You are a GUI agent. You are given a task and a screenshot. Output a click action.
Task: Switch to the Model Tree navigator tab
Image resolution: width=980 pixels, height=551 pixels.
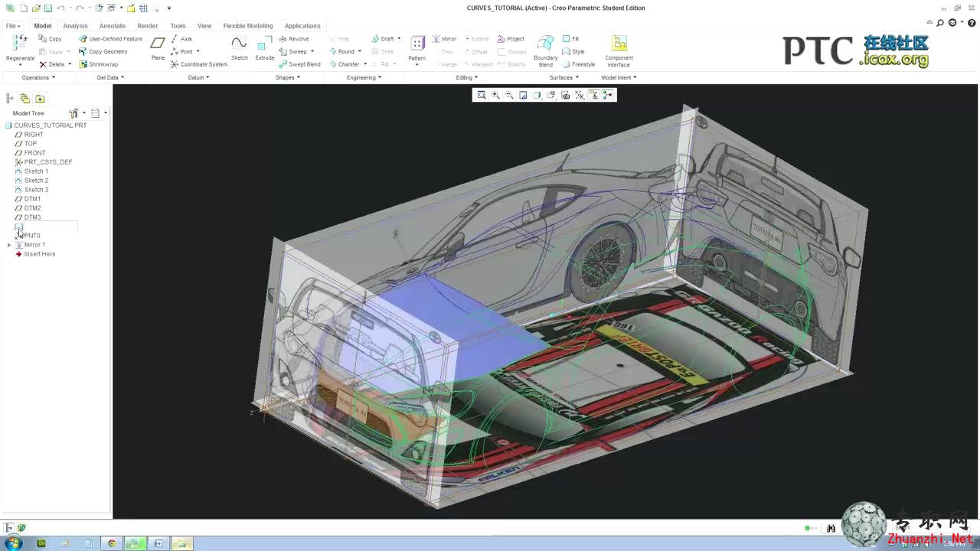point(10,99)
